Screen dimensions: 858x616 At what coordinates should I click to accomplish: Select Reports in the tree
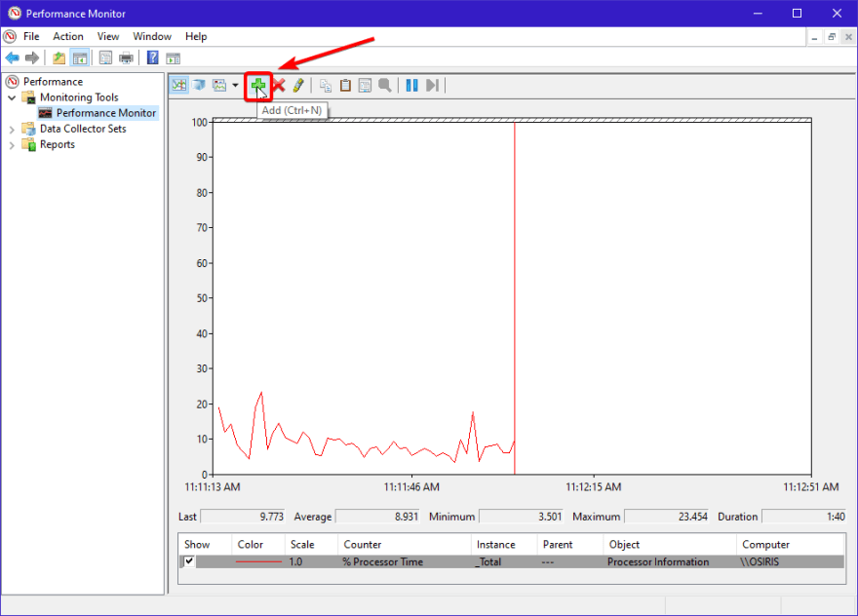(x=57, y=145)
